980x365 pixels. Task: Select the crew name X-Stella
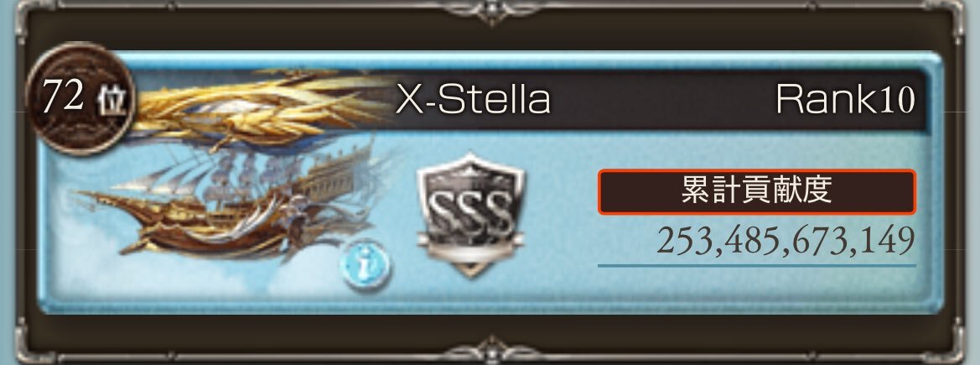coord(473,100)
